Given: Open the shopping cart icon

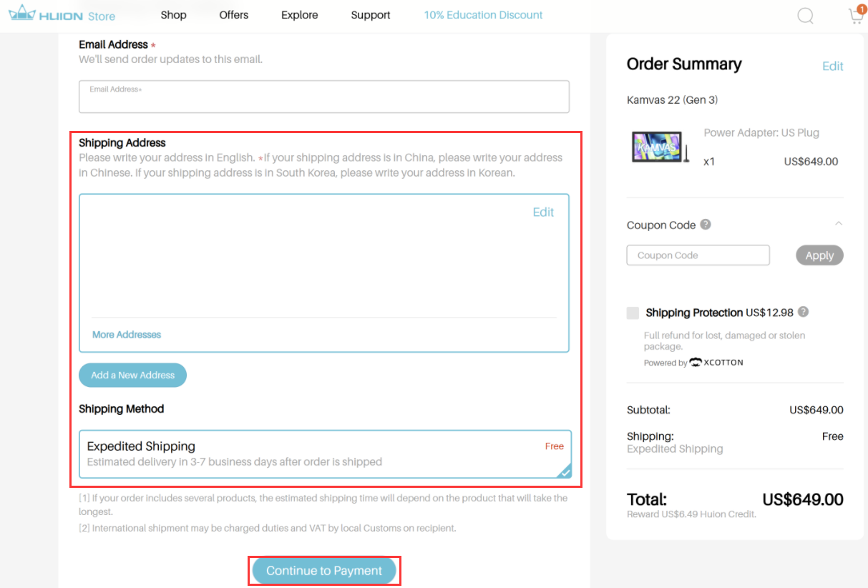Looking at the screenshot, I should [857, 14].
